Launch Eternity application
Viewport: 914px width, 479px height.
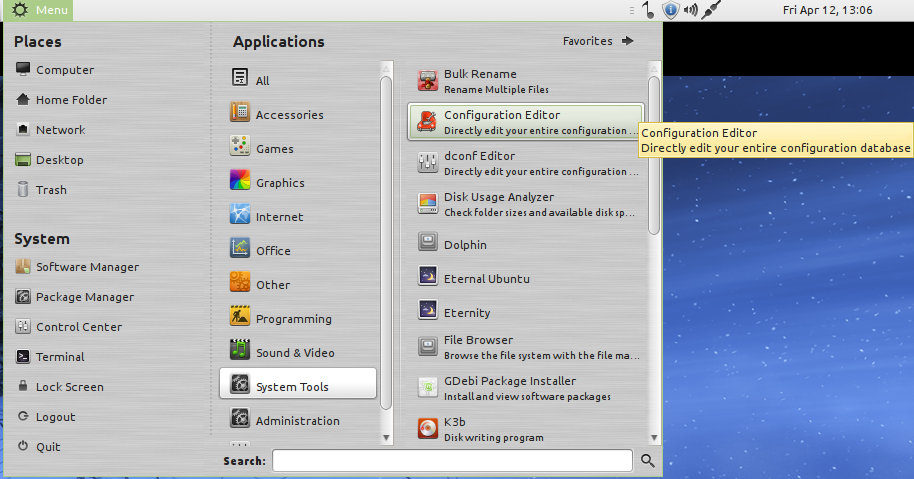click(x=526, y=312)
